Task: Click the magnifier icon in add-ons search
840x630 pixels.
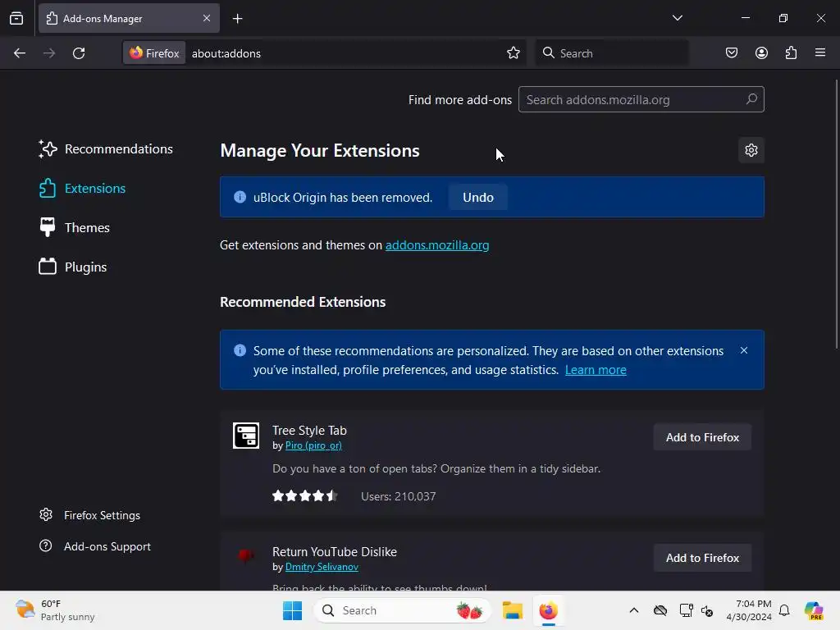Action: pyautogui.click(x=751, y=99)
